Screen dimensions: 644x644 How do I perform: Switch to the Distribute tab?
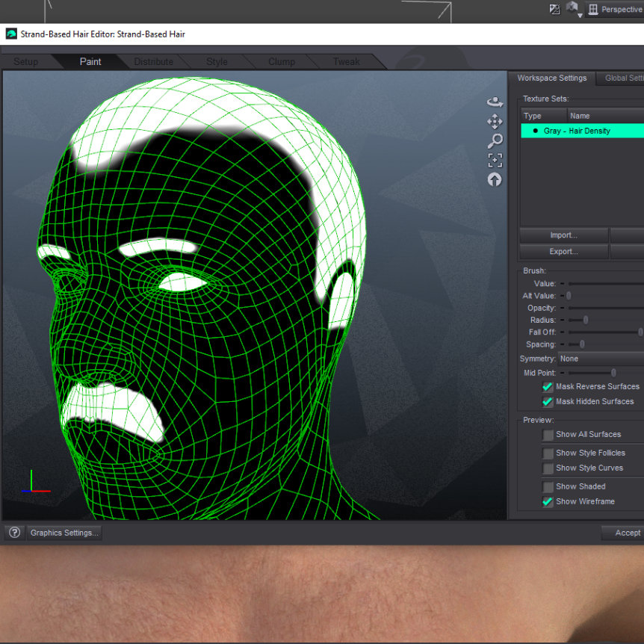coord(153,62)
